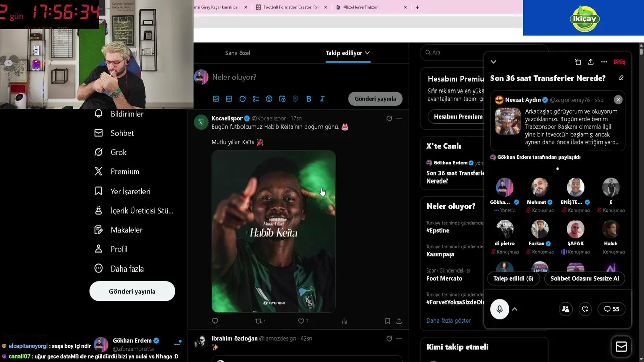
Task: Dismiss the pinned Nevzat Aydın post
Action: point(618,100)
